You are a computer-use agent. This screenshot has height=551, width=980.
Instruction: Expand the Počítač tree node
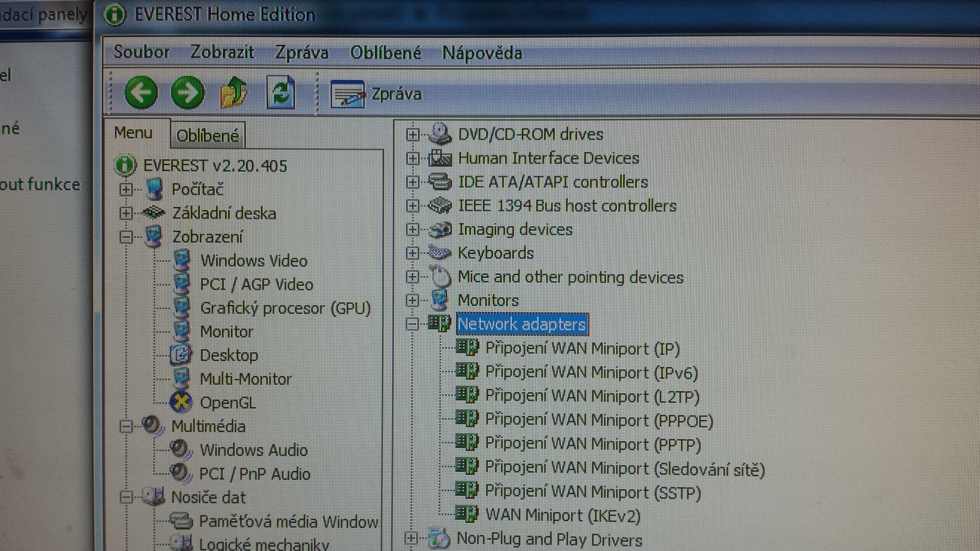[x=126, y=190]
